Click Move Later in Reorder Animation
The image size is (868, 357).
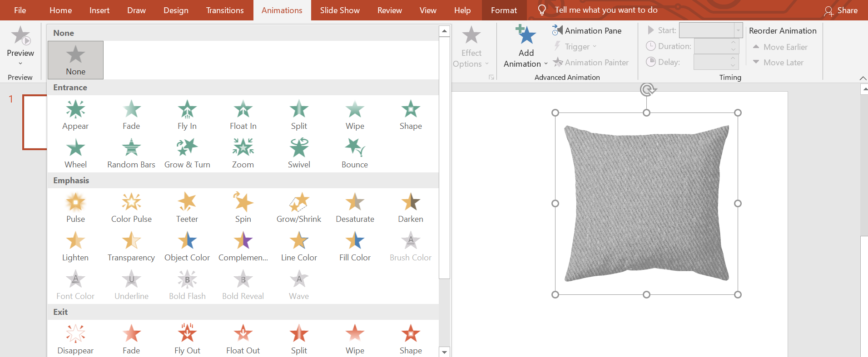pos(778,62)
